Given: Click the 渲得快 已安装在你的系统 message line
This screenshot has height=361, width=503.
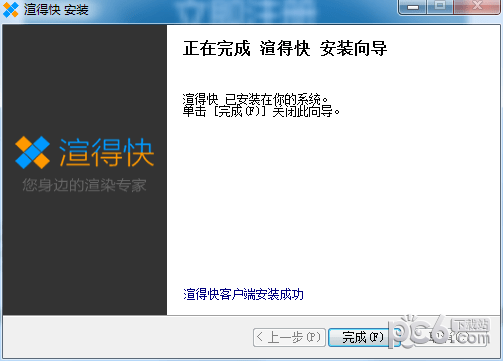Looking at the screenshot, I should coord(255,99).
